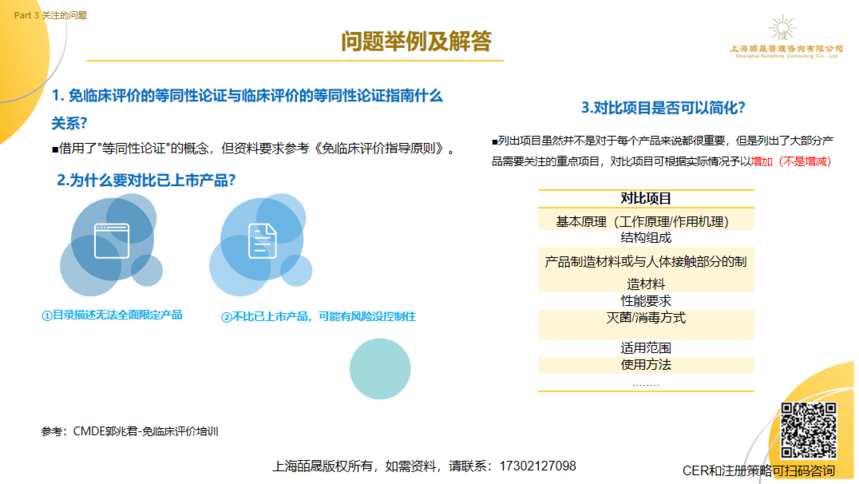Click the document icon in light blue circle
This screenshot has height=484, width=859.
click(x=262, y=241)
